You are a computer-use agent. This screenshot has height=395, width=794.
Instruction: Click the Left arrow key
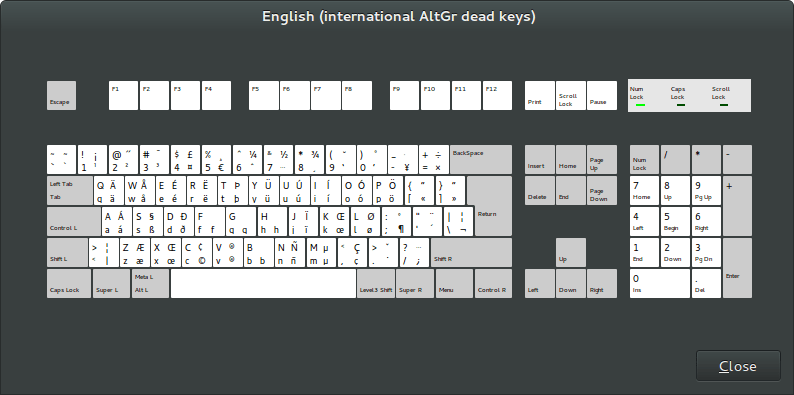click(540, 283)
